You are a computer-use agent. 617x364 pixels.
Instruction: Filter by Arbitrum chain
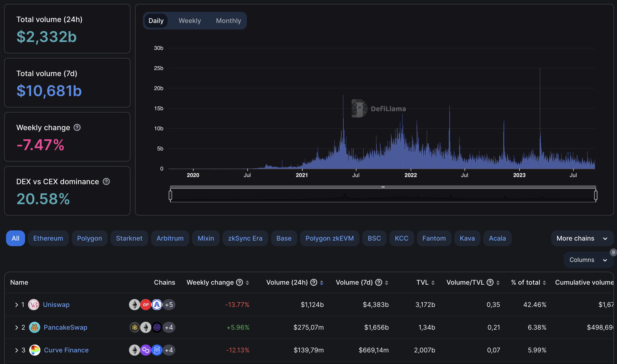(170, 238)
